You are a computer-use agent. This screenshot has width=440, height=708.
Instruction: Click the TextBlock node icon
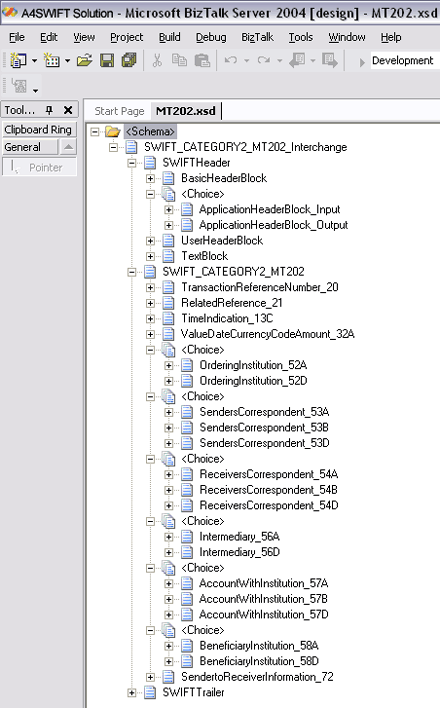pyautogui.click(x=169, y=256)
